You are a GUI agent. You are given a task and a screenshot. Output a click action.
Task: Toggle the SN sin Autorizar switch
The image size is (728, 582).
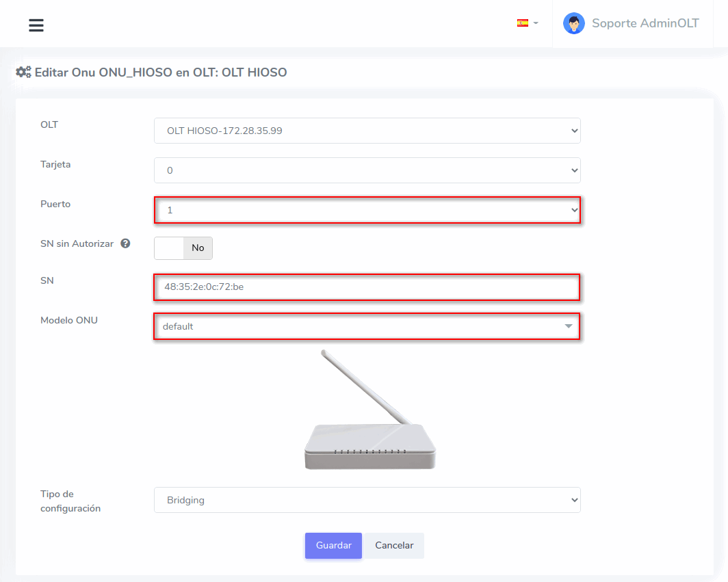pos(183,248)
